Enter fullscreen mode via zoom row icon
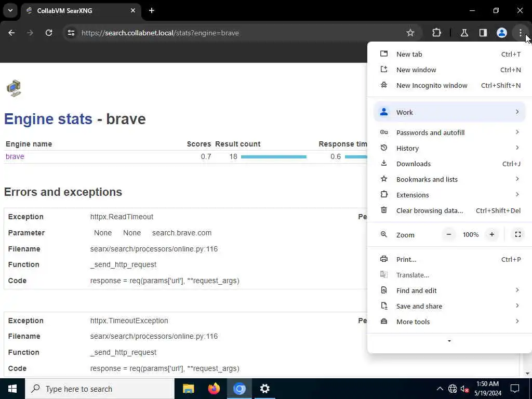Viewport: 532px width, 399px height. 518,234
